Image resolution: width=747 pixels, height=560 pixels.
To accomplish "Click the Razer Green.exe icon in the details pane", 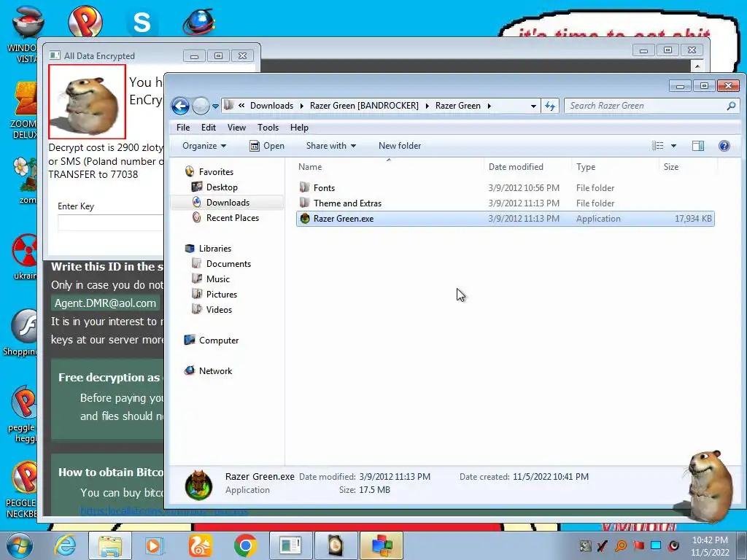I will [x=198, y=485].
